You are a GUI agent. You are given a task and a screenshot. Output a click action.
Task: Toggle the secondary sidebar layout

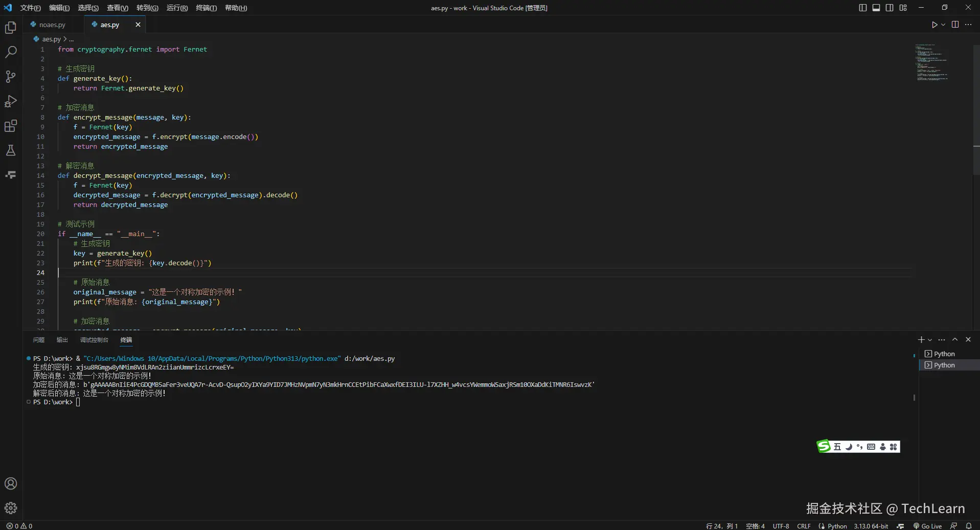pos(890,8)
